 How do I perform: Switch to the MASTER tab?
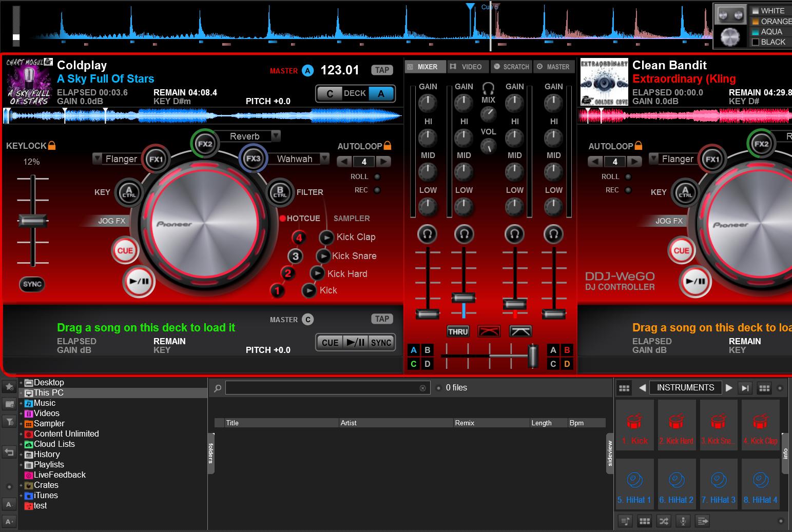tap(553, 67)
